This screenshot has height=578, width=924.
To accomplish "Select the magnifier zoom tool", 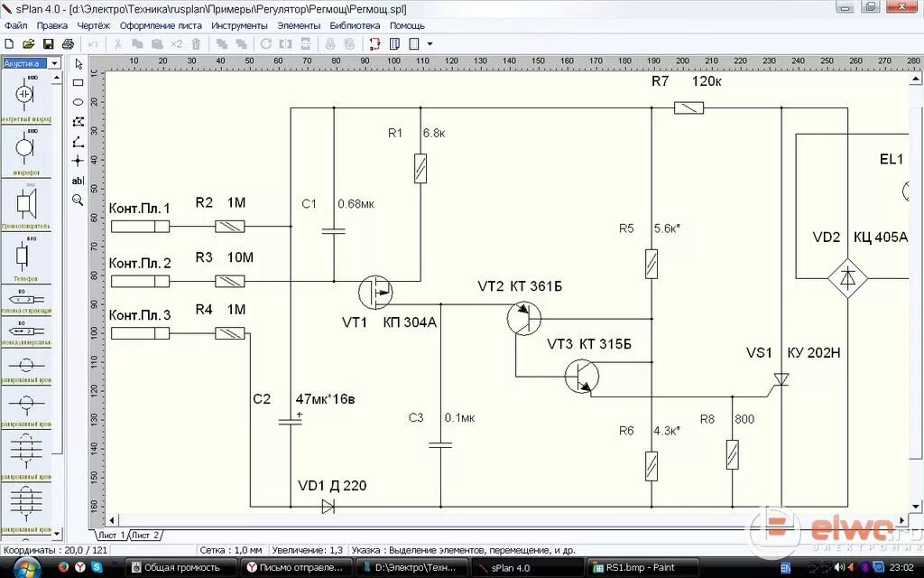I will point(78,200).
